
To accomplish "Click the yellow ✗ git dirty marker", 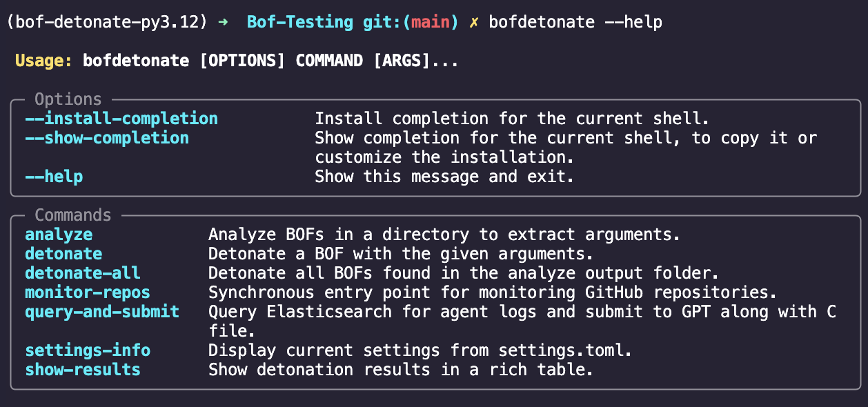I will [474, 22].
